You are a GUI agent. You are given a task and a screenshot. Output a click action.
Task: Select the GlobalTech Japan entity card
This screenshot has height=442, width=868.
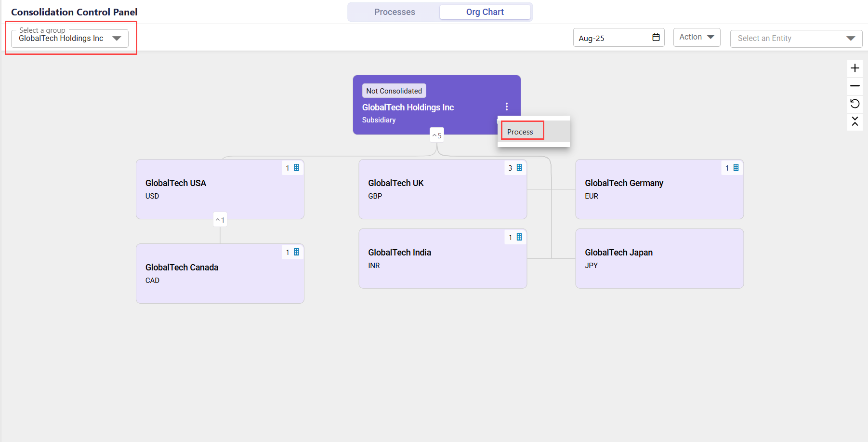pyautogui.click(x=659, y=258)
